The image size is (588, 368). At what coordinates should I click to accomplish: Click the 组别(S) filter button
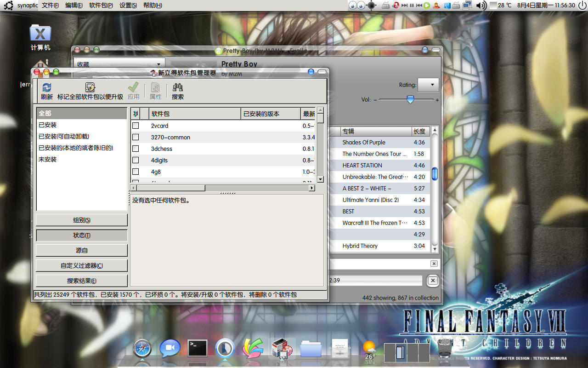click(x=82, y=220)
